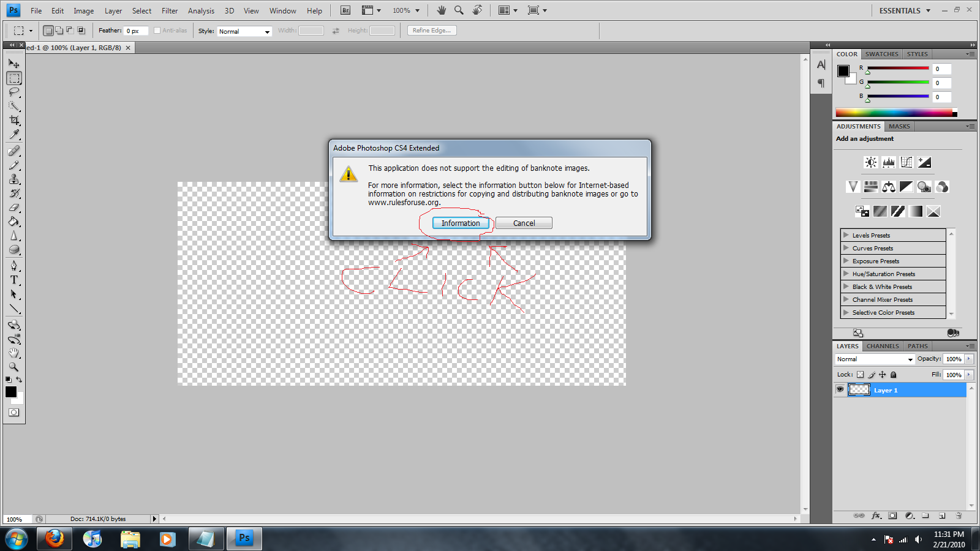980x551 pixels.
Task: Open the marquee Style dropdown
Action: [x=244, y=31]
